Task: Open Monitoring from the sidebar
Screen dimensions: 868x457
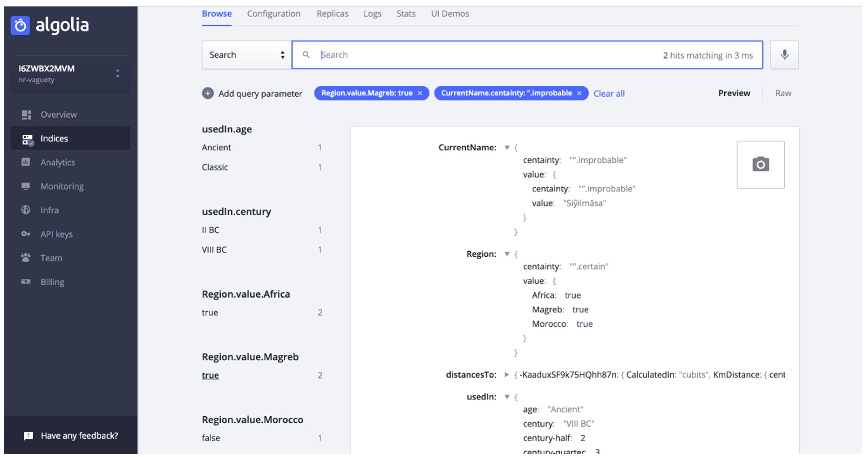Action: click(x=62, y=186)
